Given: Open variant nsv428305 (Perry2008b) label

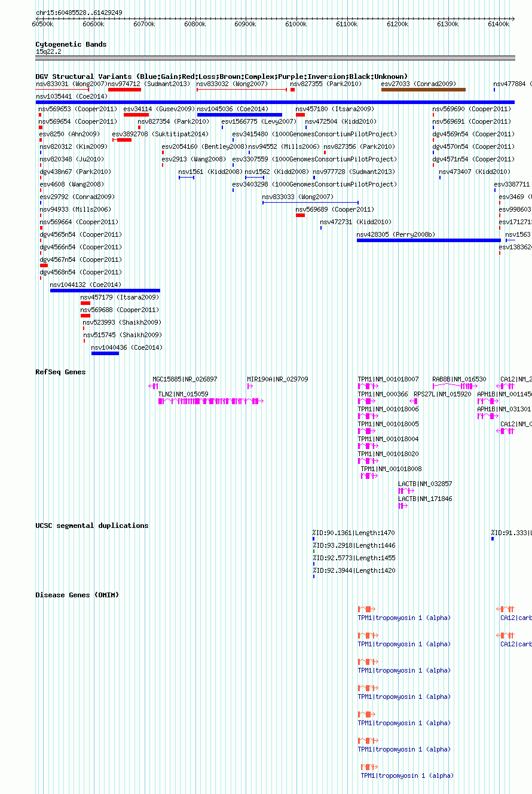Looking at the screenshot, I should tap(396, 235).
